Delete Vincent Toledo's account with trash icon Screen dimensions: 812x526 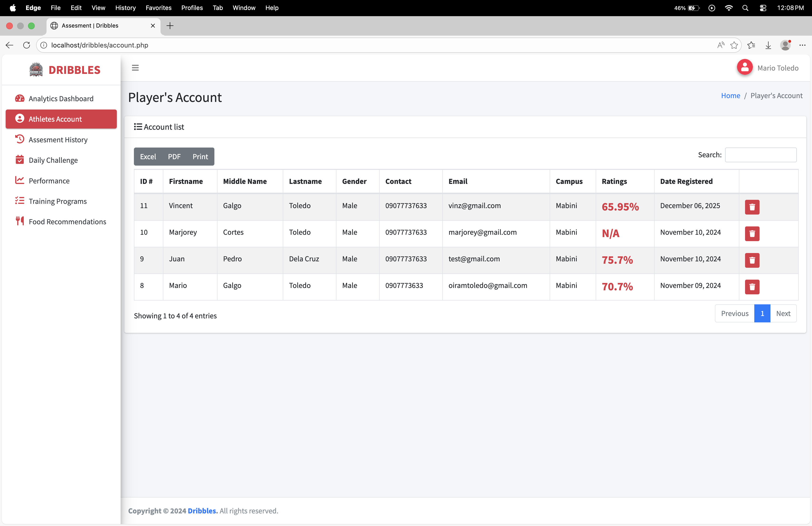[752, 207]
